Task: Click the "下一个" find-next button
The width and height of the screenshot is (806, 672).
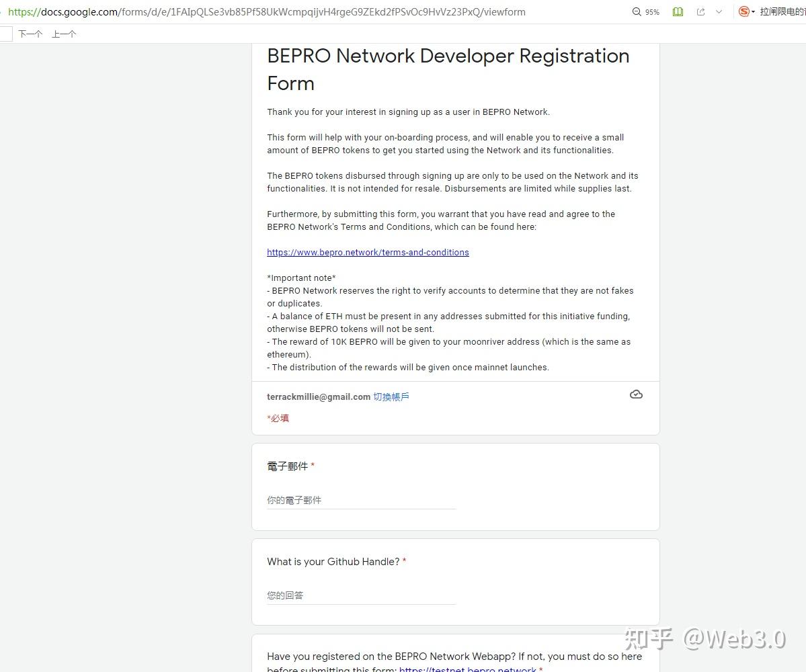Action: 30,33
